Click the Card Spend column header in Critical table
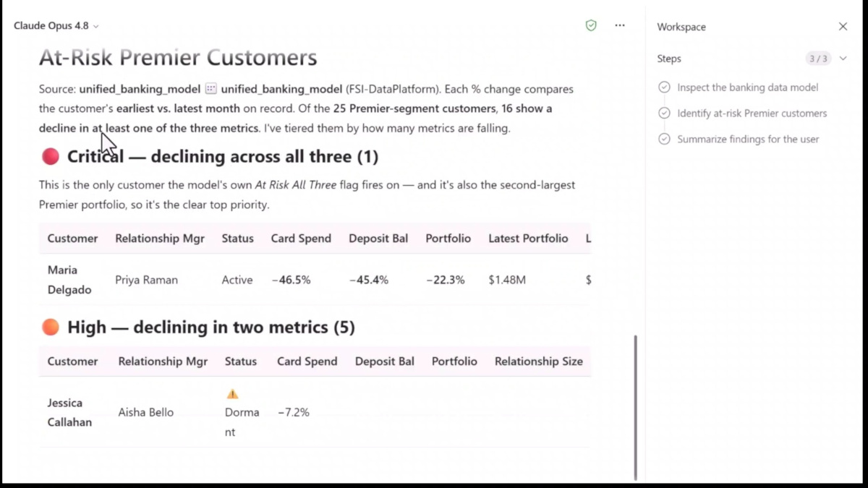This screenshot has height=488, width=868. click(x=301, y=239)
